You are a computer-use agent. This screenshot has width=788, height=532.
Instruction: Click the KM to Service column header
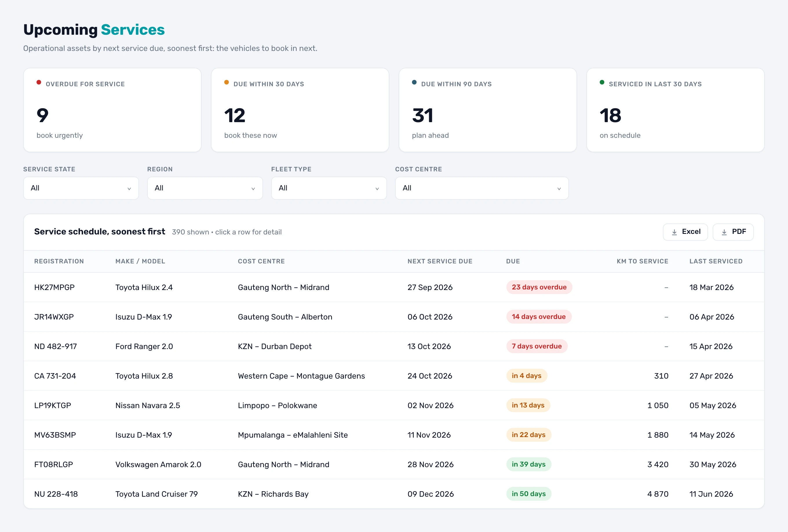click(643, 261)
